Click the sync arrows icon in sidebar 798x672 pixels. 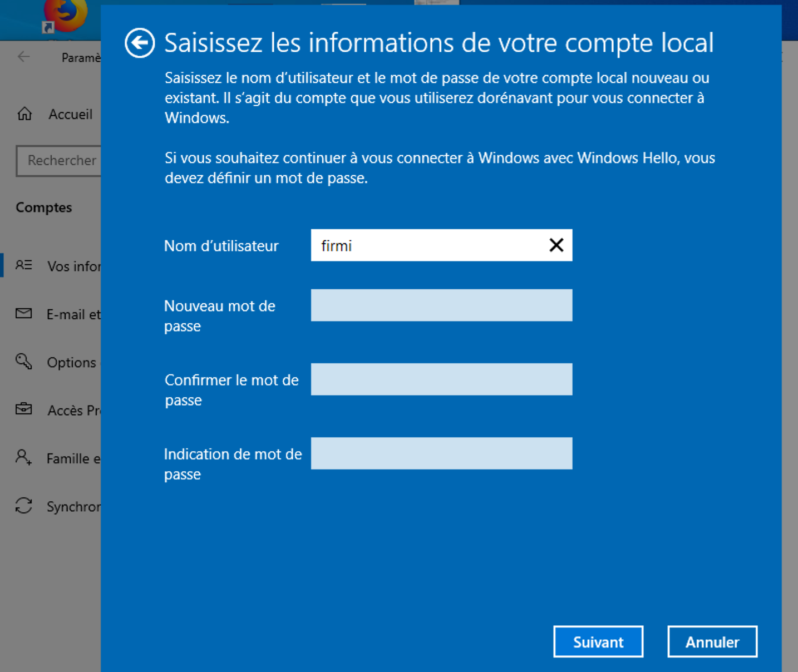click(23, 506)
